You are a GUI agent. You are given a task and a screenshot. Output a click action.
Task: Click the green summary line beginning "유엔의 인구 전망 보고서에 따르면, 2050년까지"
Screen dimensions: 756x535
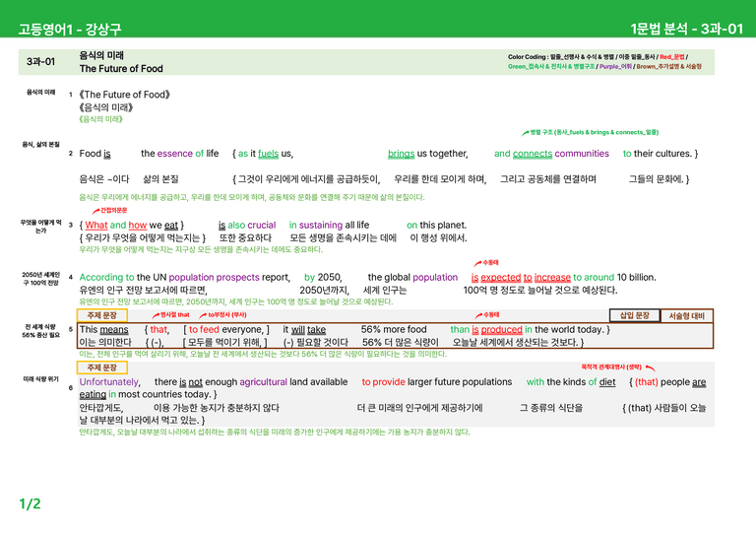(x=236, y=302)
